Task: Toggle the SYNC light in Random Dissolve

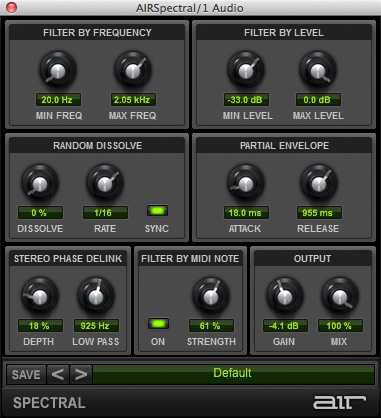Action: click(x=158, y=211)
